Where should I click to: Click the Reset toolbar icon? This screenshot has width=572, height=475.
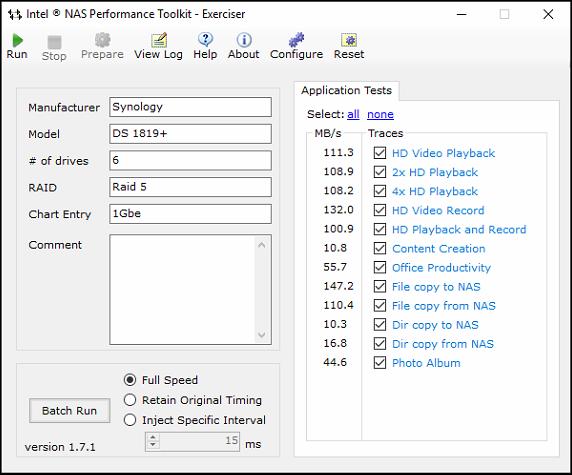[x=349, y=40]
